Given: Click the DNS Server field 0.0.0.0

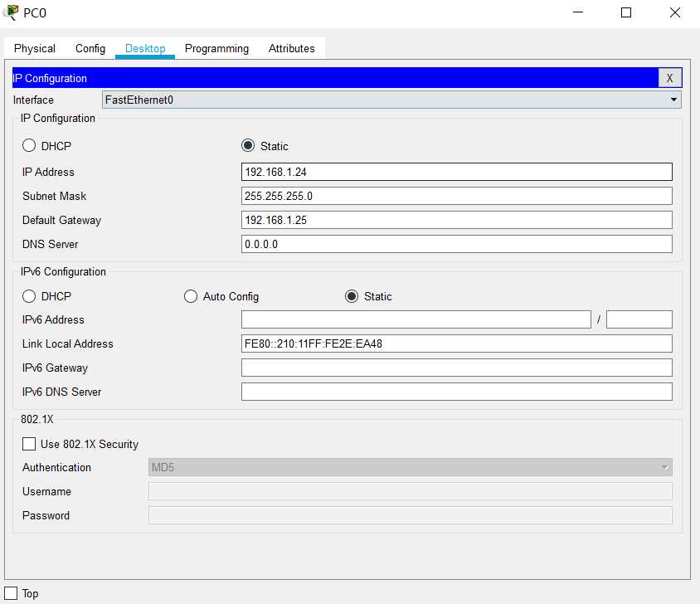Looking at the screenshot, I should (457, 245).
